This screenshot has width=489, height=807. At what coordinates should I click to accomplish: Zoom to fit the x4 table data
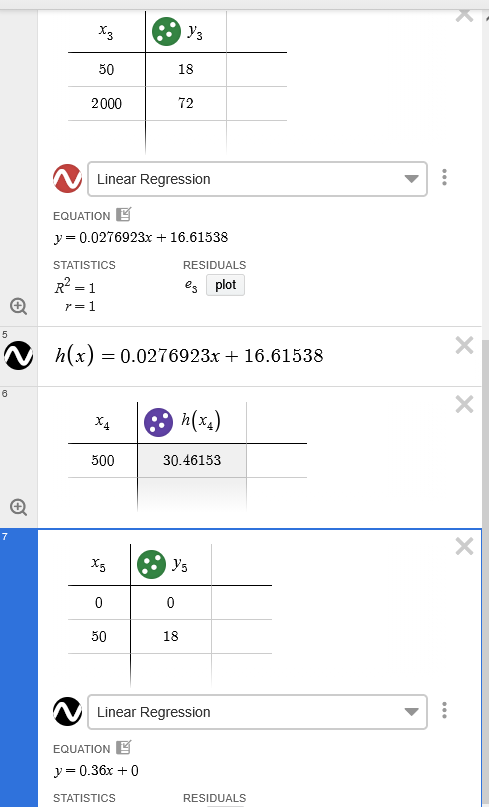(19, 507)
